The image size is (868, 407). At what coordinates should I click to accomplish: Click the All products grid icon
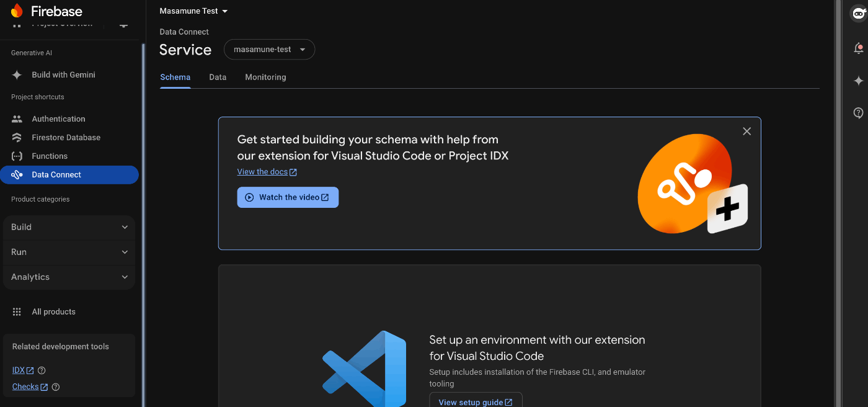[17, 311]
